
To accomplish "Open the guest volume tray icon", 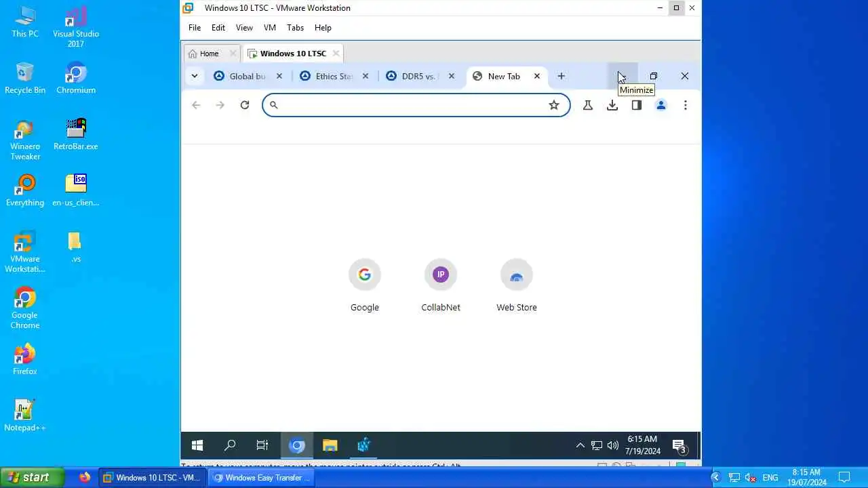I will click(613, 445).
